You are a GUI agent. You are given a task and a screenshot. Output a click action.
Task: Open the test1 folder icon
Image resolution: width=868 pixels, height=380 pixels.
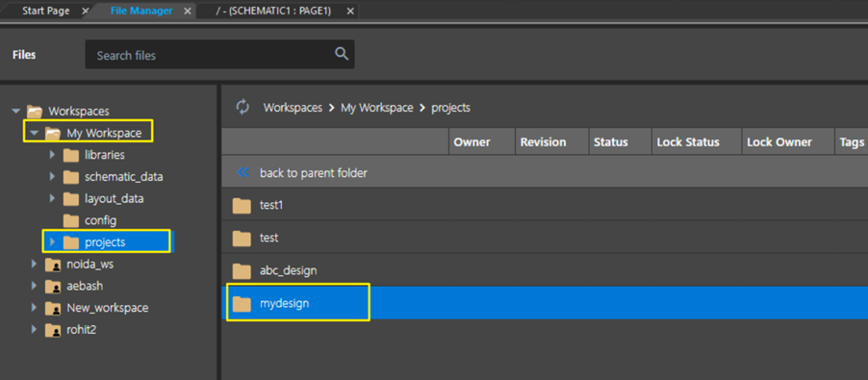click(x=242, y=206)
